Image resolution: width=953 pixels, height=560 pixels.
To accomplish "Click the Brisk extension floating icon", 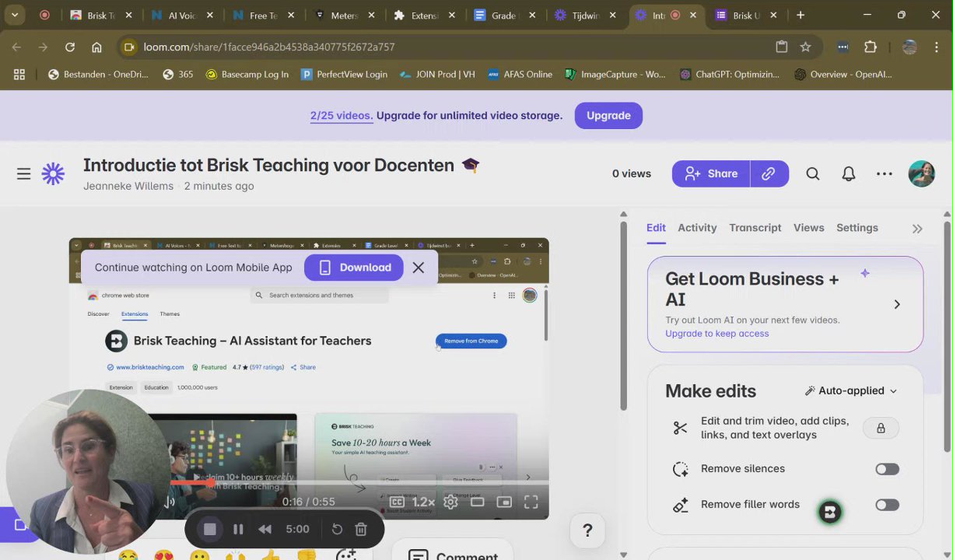I will pyautogui.click(x=830, y=512).
